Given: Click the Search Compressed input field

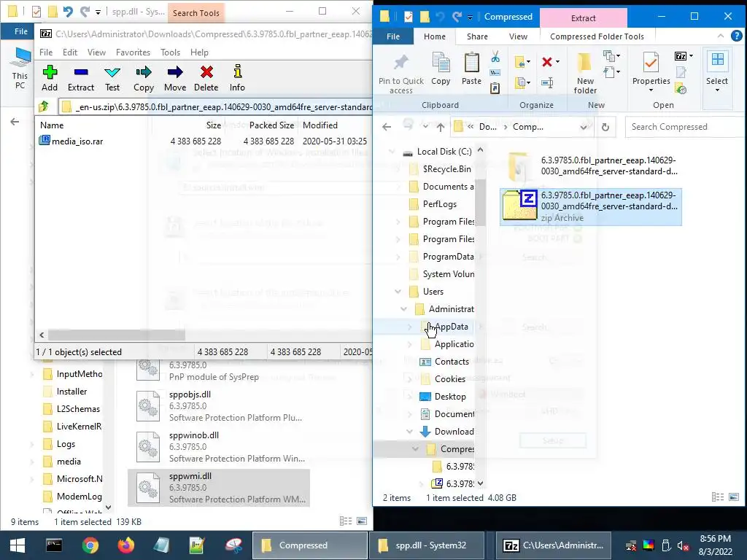Looking at the screenshot, I should [684, 127].
